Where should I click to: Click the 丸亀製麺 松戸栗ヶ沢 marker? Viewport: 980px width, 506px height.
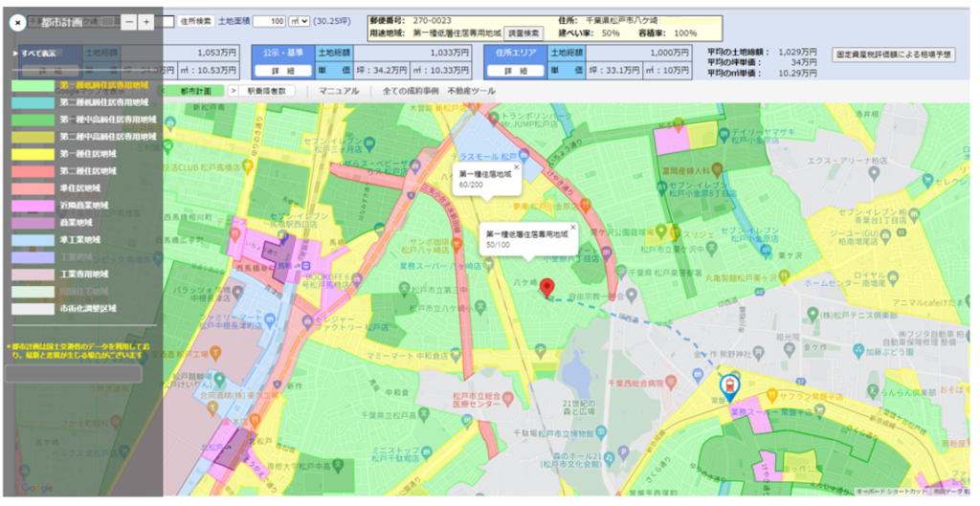tap(783, 276)
